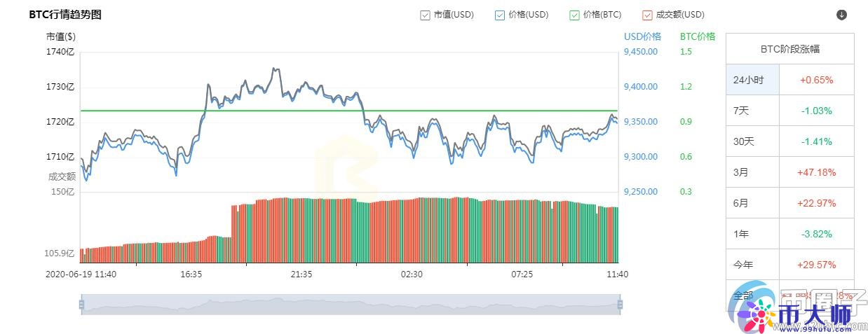
Task: Click the USD价格 axis title
Action: click(642, 36)
